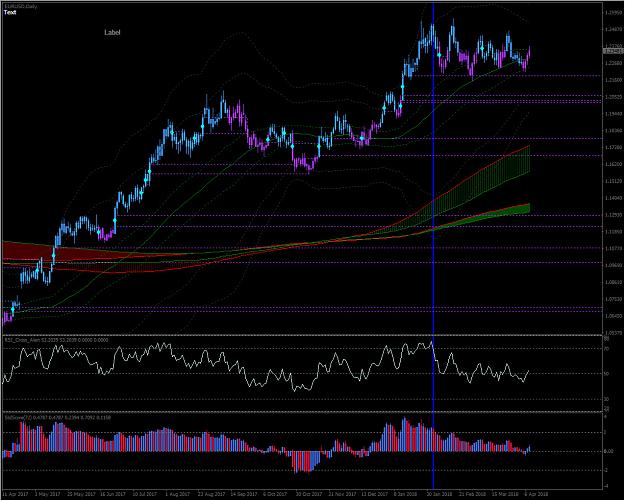Click the '3 May 2017' date on time axis

click(47, 494)
